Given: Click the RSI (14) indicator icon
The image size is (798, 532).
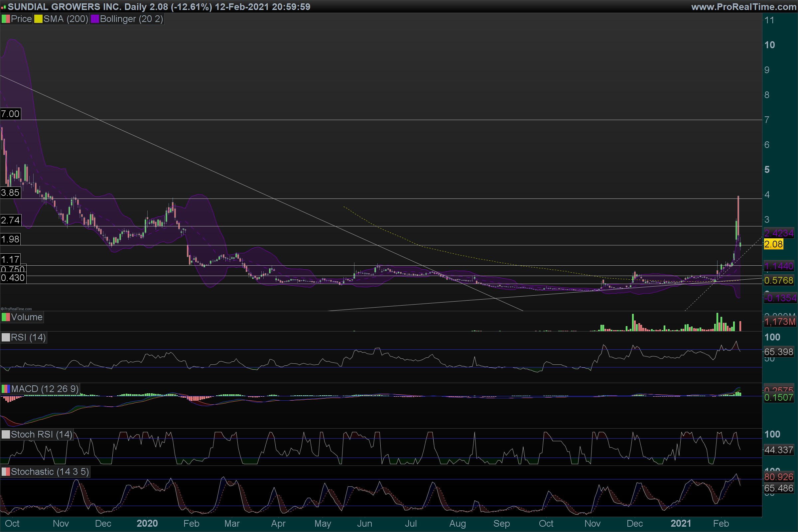Looking at the screenshot, I should (x=5, y=337).
